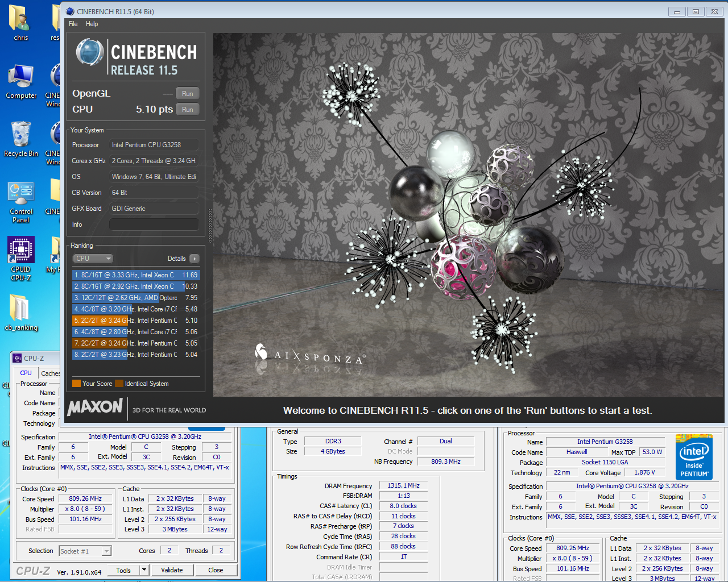Click the OS field Windows 7 64 Bit
The image size is (728, 582).
[x=154, y=177]
